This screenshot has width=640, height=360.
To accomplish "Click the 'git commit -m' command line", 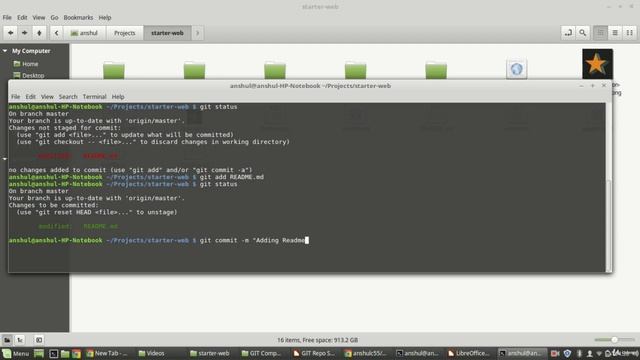I will (x=158, y=240).
